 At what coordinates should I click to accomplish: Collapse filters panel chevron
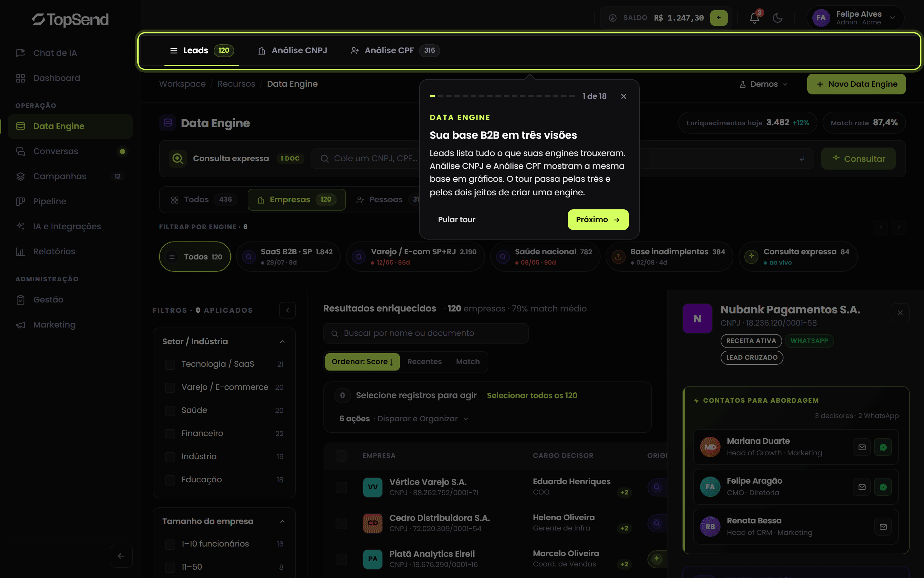pyautogui.click(x=287, y=310)
